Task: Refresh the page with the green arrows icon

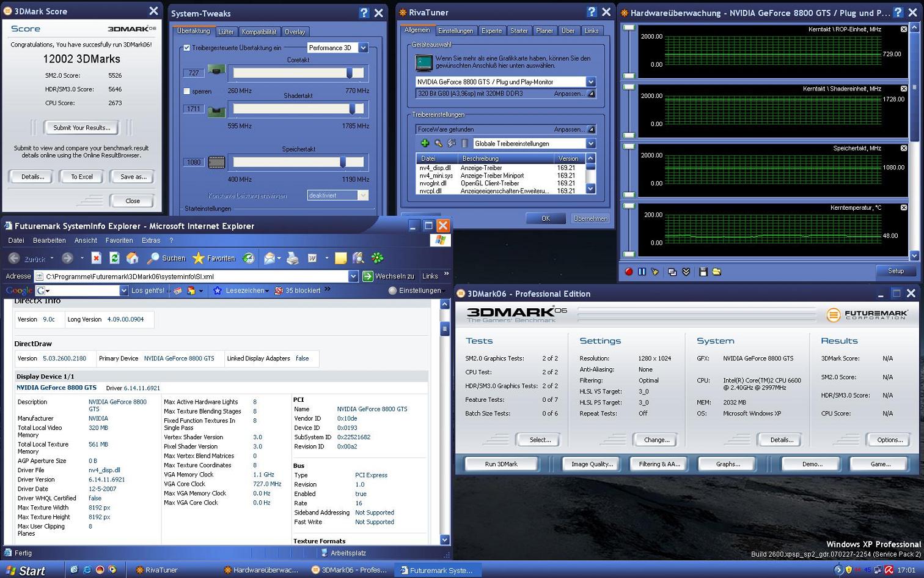Action: point(114,258)
